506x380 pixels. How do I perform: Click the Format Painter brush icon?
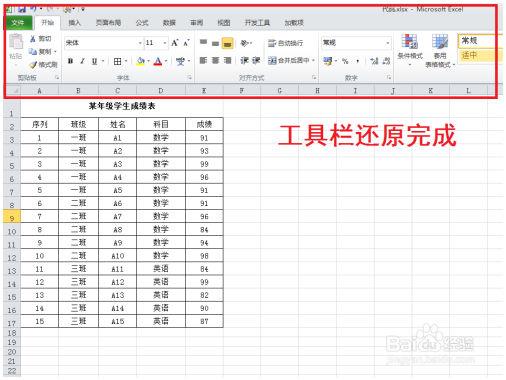click(x=33, y=65)
